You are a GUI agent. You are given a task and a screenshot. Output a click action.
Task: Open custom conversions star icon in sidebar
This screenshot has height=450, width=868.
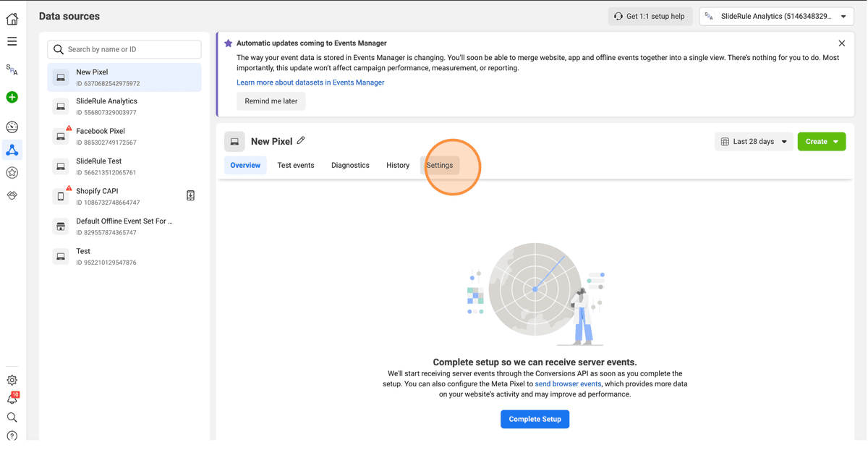pyautogui.click(x=12, y=173)
